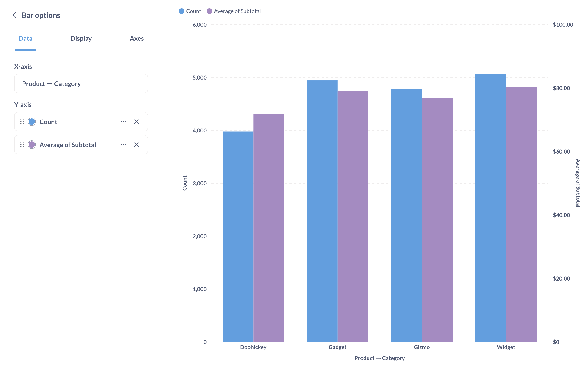Click the blue Count bar for Widget
Screen dimensions: 588x367
(x=491, y=208)
